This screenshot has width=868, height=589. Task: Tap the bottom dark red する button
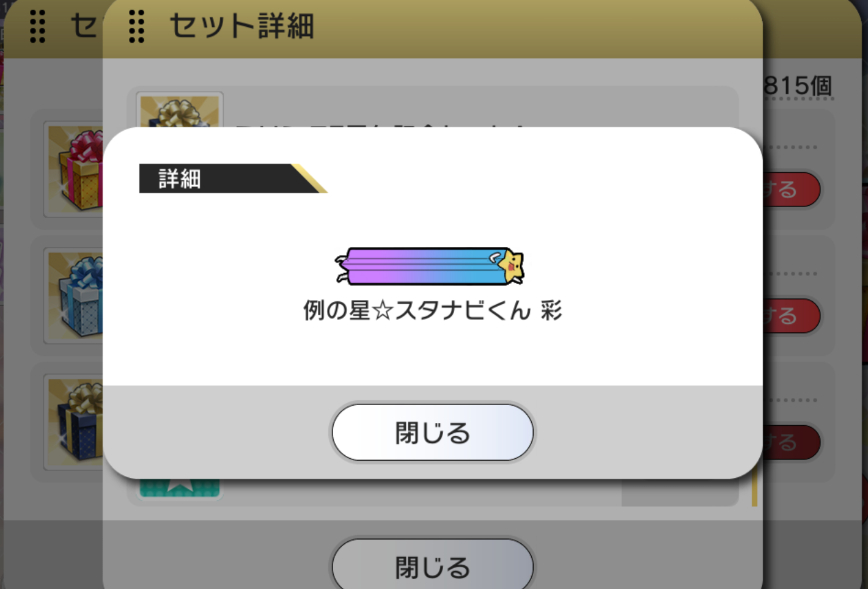click(791, 442)
